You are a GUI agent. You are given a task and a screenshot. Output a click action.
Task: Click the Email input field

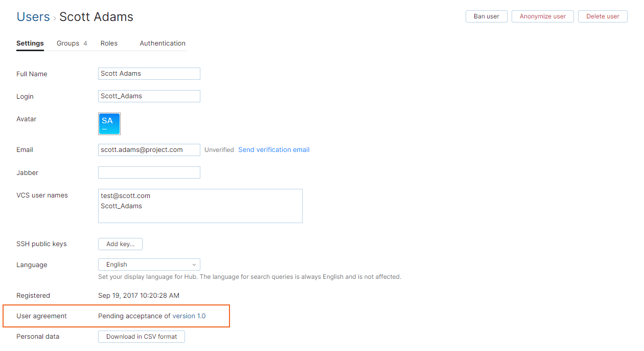pyautogui.click(x=149, y=149)
